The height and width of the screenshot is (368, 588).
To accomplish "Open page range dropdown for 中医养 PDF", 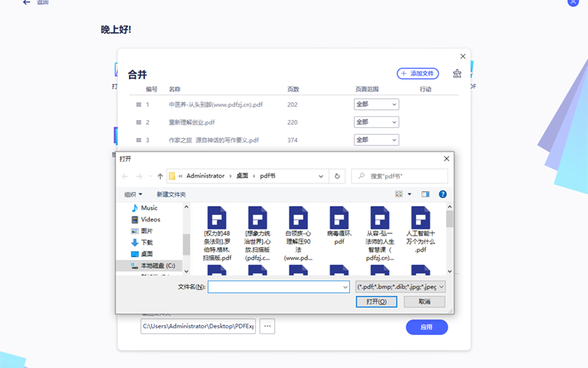I will tap(376, 105).
